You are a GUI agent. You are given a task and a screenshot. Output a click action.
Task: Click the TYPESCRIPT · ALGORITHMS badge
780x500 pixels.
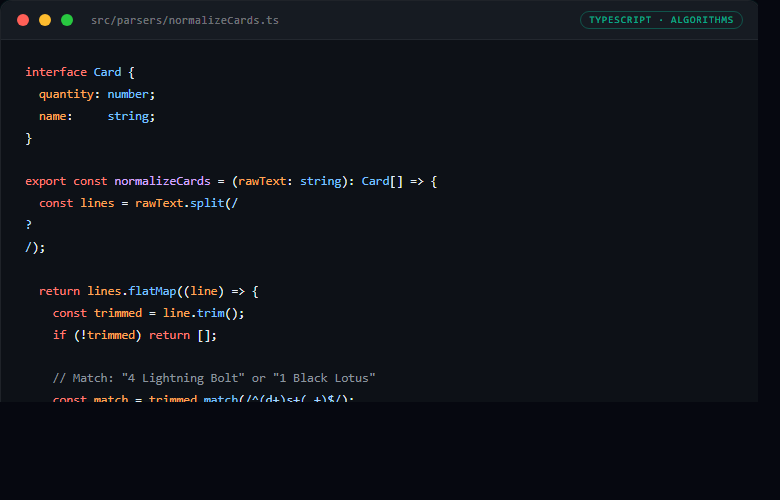(x=661, y=20)
